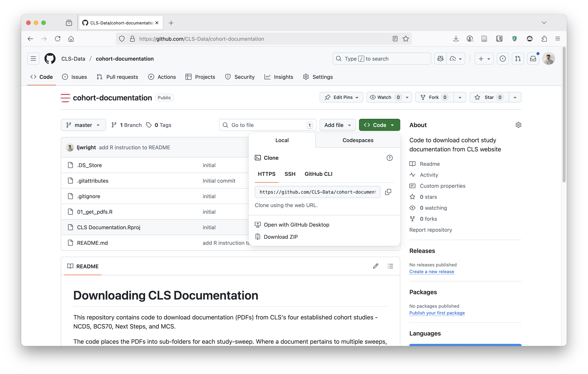The width and height of the screenshot is (588, 374).
Task: List all tabs with chevron button
Action: 544,23
